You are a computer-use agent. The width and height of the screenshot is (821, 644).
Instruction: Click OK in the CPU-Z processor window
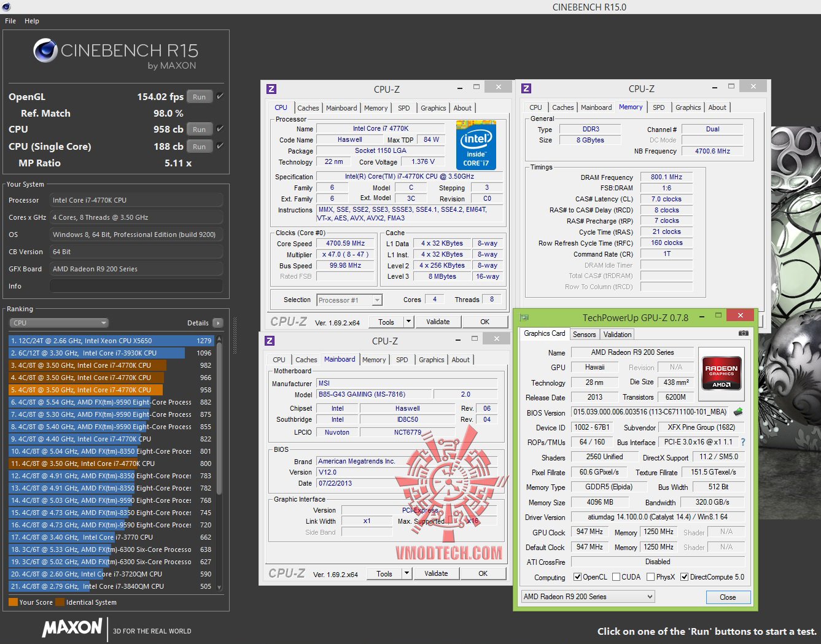coord(485,322)
